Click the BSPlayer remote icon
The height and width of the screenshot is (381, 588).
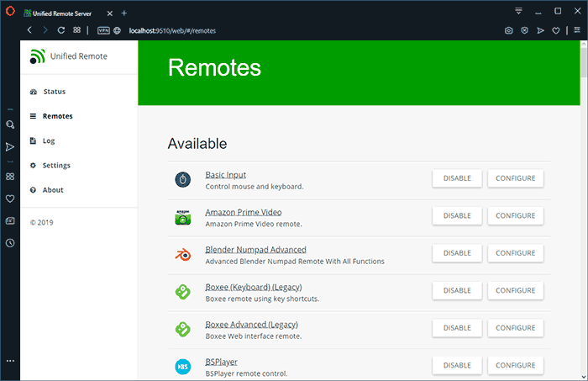[x=183, y=366]
